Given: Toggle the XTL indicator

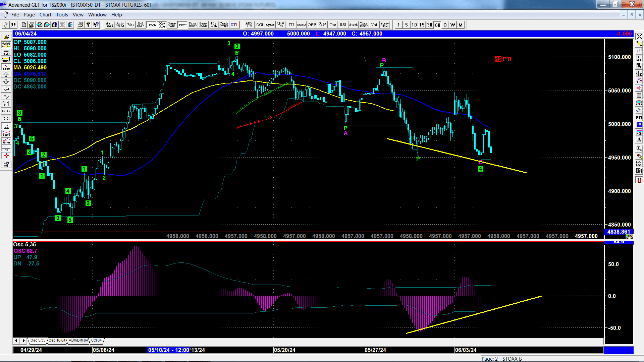Looking at the screenshot, I should [x=234, y=25].
